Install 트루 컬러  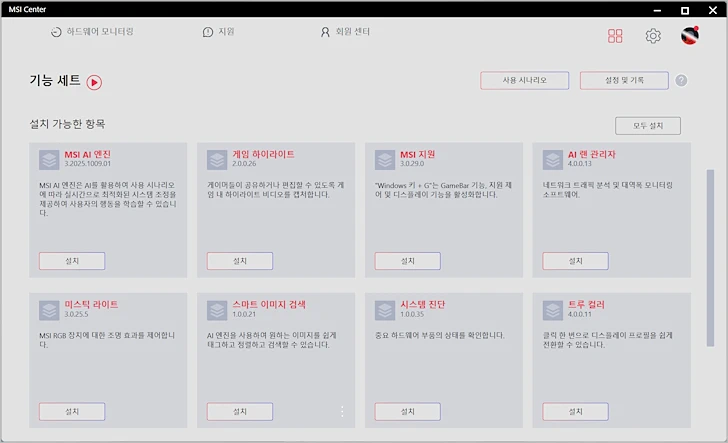[575, 411]
